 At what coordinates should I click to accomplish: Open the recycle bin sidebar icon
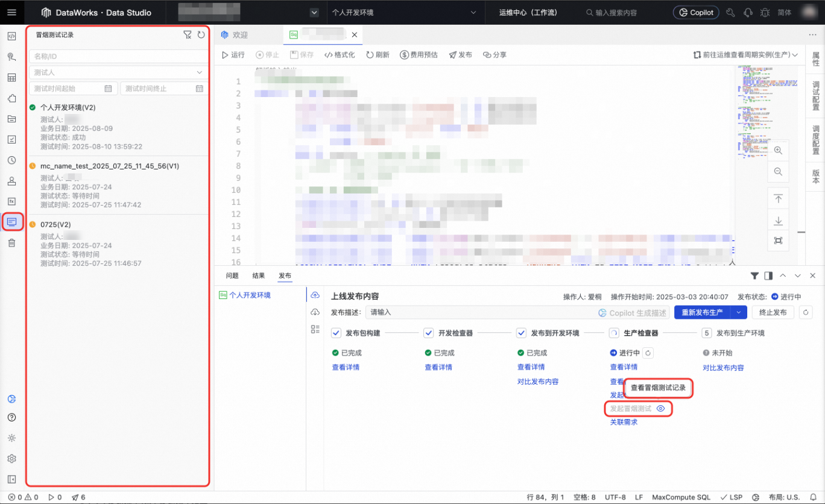point(11,242)
